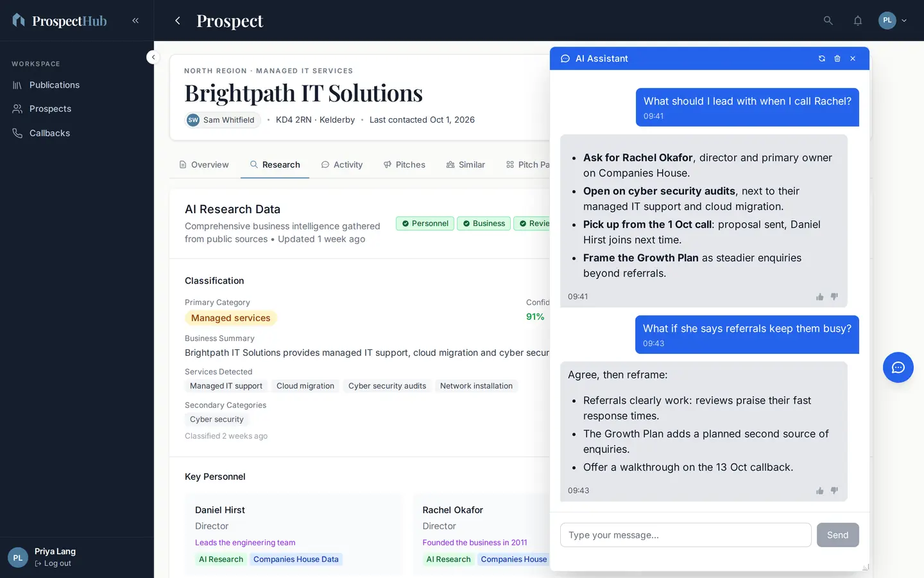
Task: Click Companies House Data tag on Daniel Hirst
Action: 296,559
